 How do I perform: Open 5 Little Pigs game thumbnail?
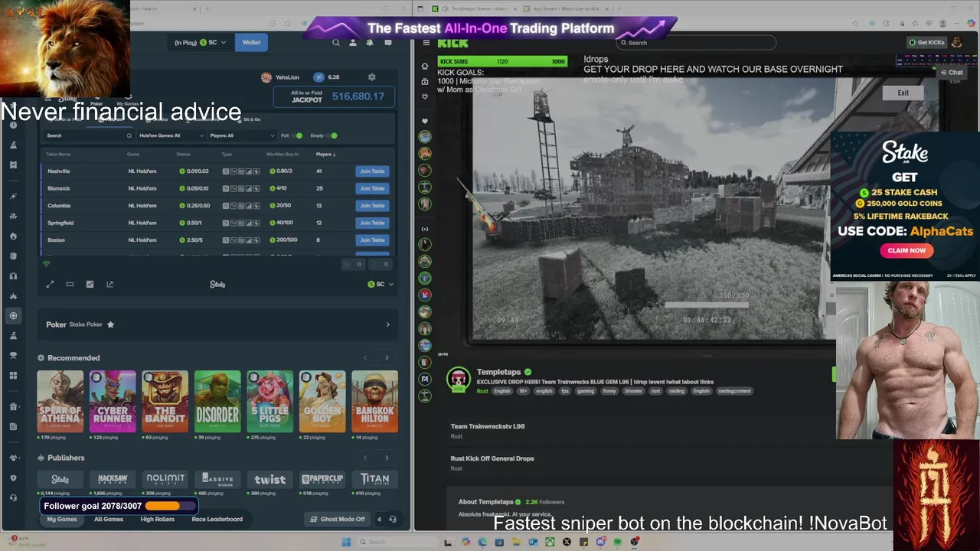click(x=269, y=401)
